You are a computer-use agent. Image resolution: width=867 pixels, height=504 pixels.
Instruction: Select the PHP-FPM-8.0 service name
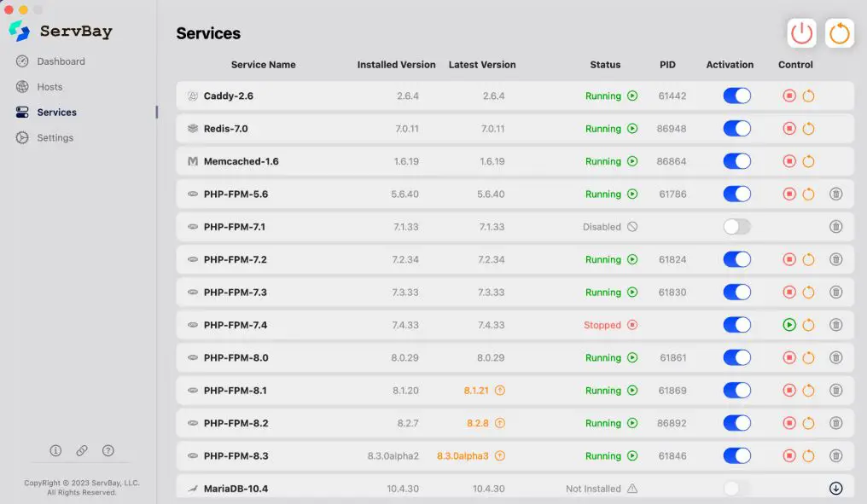click(x=236, y=357)
